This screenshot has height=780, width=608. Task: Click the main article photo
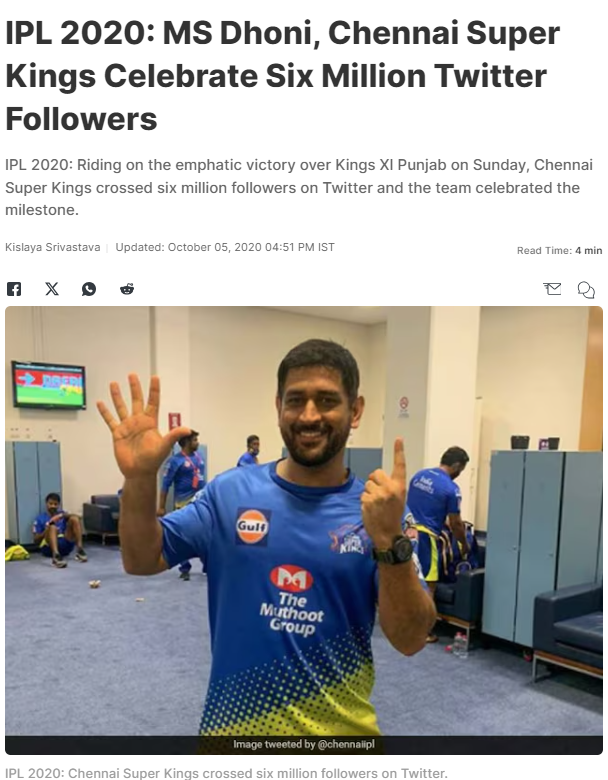click(304, 530)
